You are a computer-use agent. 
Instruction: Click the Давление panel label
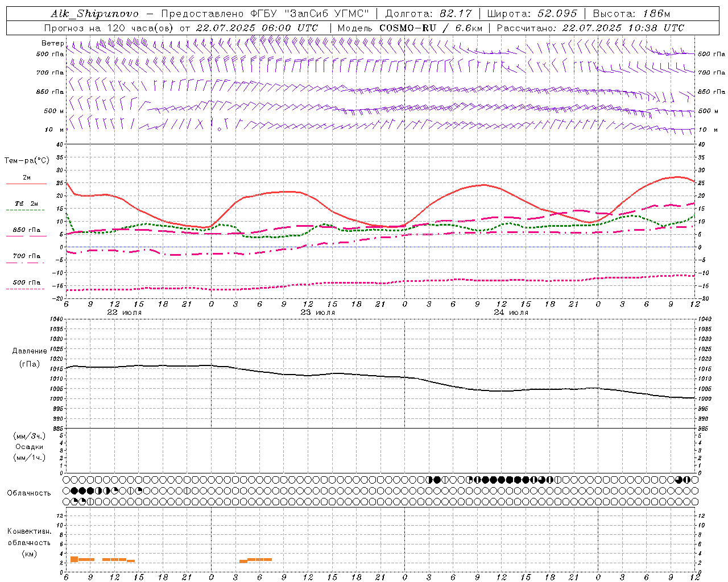(x=30, y=351)
